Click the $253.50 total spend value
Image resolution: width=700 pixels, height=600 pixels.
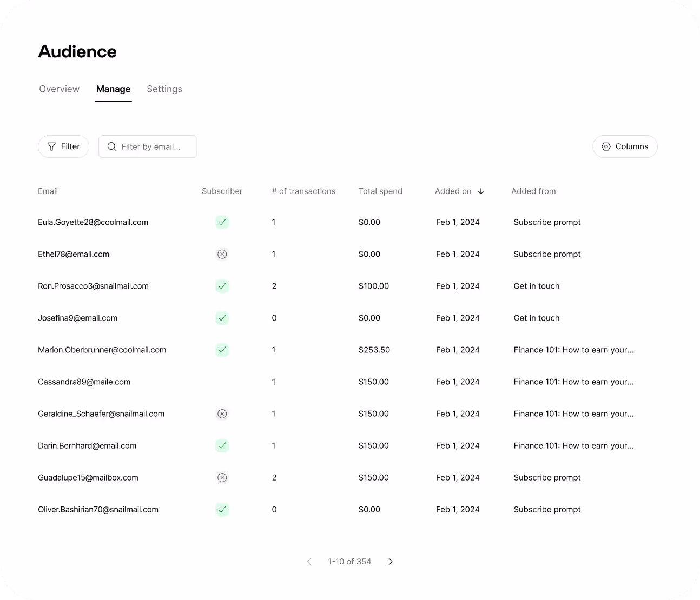coord(374,350)
